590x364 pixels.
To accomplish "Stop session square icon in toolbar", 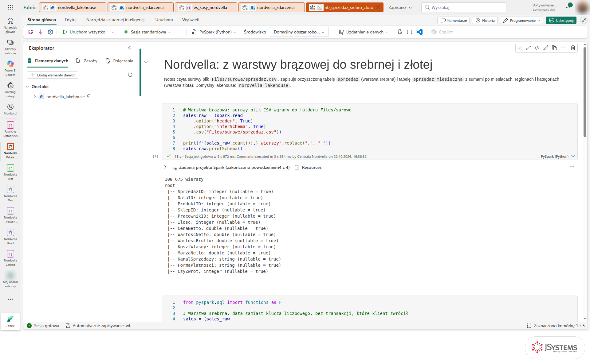I will [180, 32].
